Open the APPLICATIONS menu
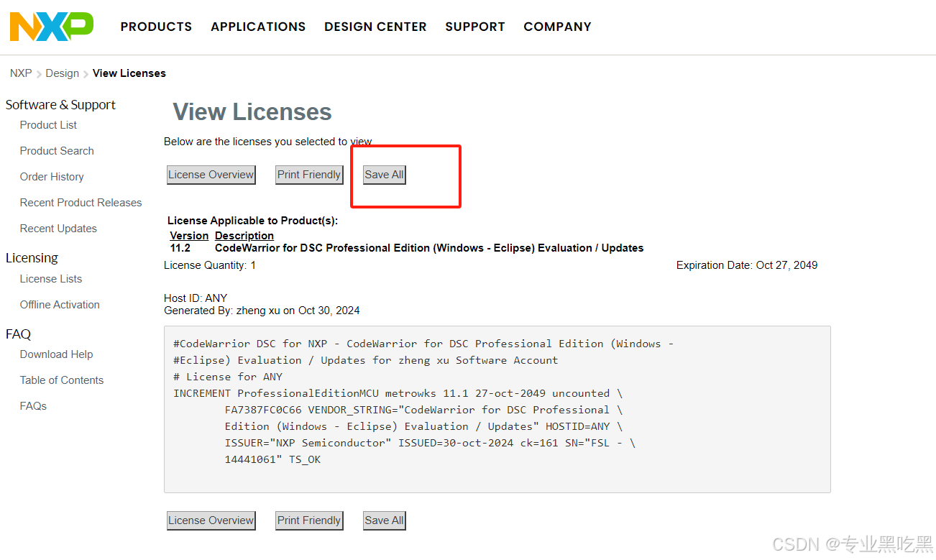The width and height of the screenshot is (936, 560). [x=258, y=27]
